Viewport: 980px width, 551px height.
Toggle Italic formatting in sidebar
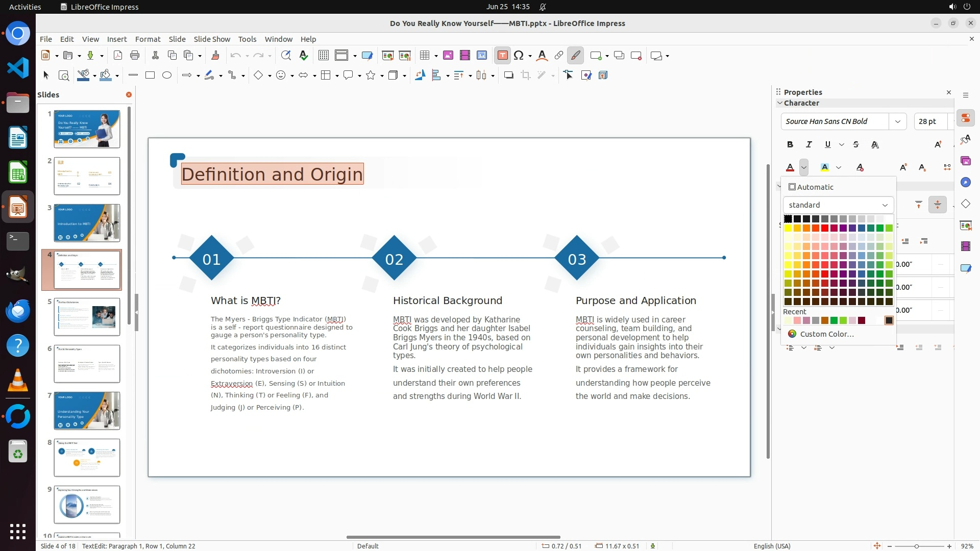(808, 145)
